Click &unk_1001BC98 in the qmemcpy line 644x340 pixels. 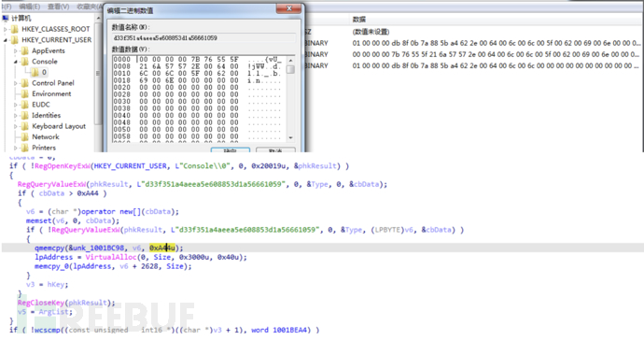click(96, 248)
